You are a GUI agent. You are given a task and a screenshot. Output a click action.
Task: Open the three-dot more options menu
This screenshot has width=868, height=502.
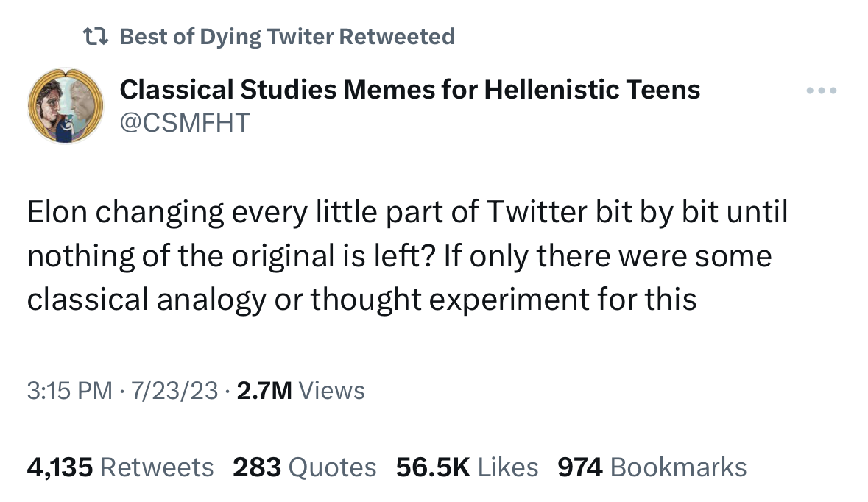[822, 91]
